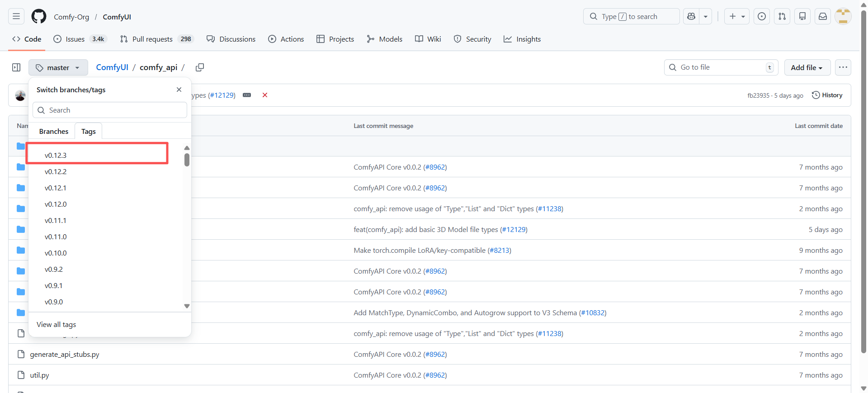Click the failed checks red X icon
The height and width of the screenshot is (393, 868).
(265, 95)
